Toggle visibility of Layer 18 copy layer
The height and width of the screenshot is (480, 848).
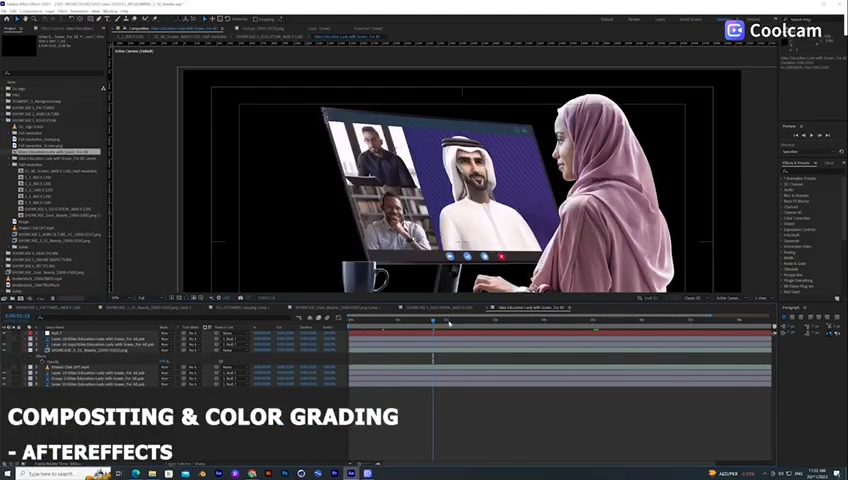pyautogui.click(x=4, y=344)
